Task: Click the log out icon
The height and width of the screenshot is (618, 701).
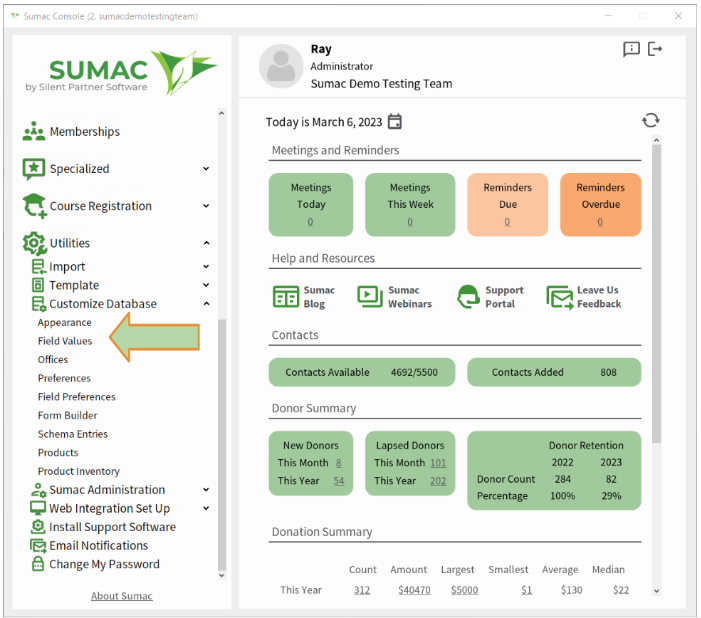Action: [x=655, y=49]
